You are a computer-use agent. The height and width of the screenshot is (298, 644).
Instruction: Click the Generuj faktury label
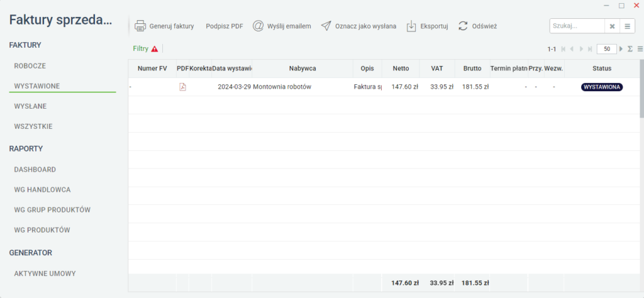tap(171, 26)
